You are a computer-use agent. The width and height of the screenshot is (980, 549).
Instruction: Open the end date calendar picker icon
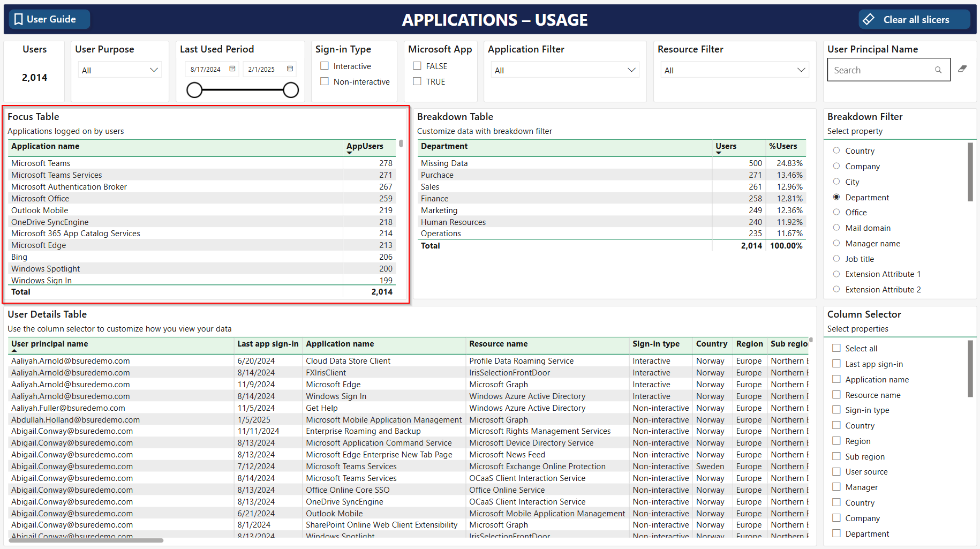click(290, 69)
